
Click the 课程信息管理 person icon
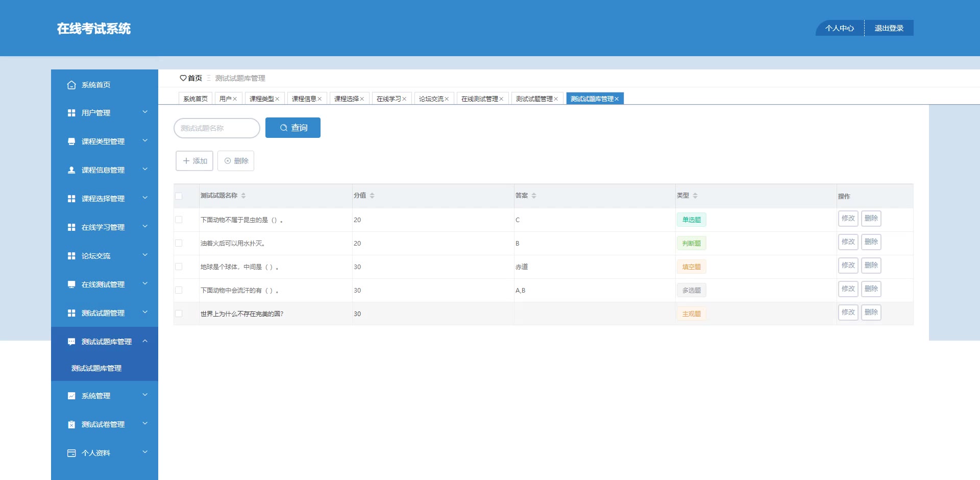point(71,170)
